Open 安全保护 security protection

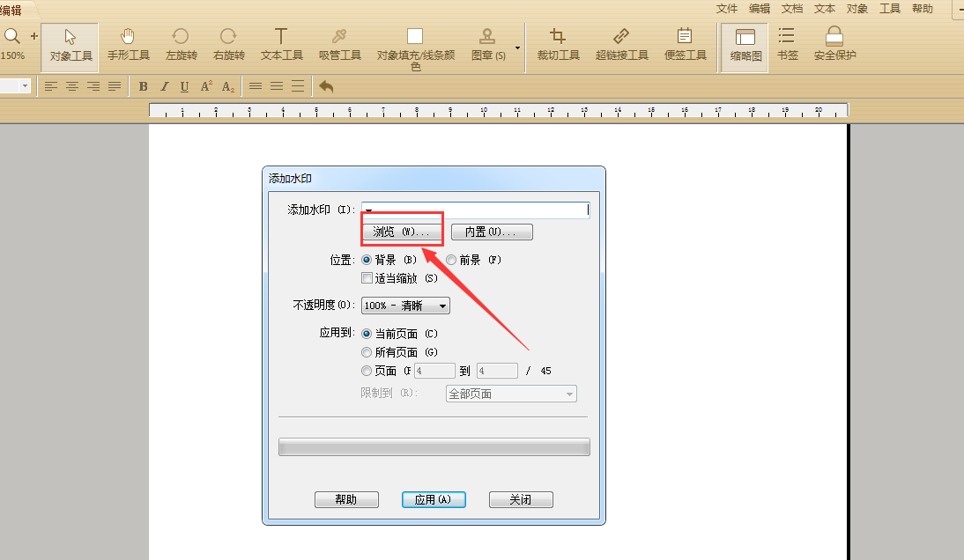(x=834, y=45)
